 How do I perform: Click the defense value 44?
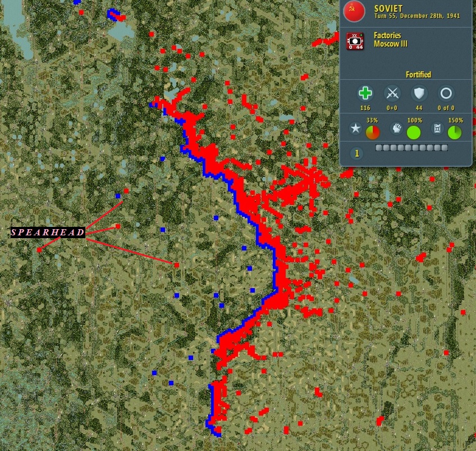419,108
